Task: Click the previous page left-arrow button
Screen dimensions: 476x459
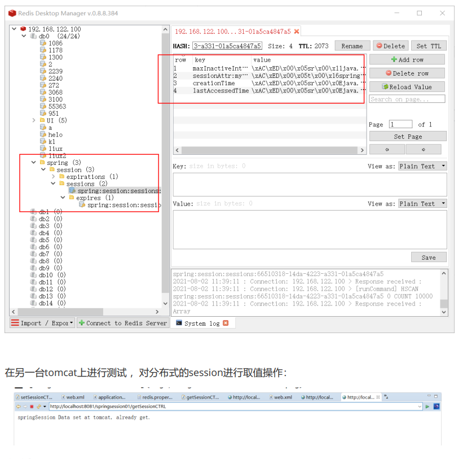Action: coord(387,150)
